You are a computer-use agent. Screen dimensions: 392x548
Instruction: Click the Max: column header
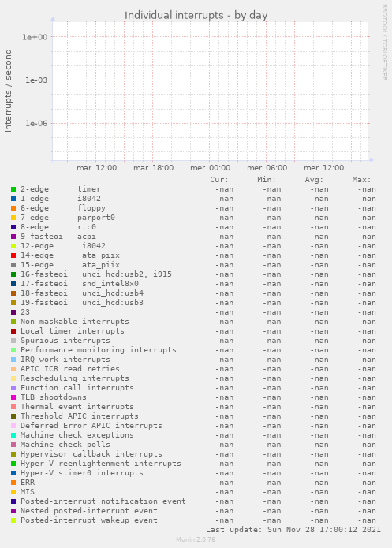click(x=361, y=180)
